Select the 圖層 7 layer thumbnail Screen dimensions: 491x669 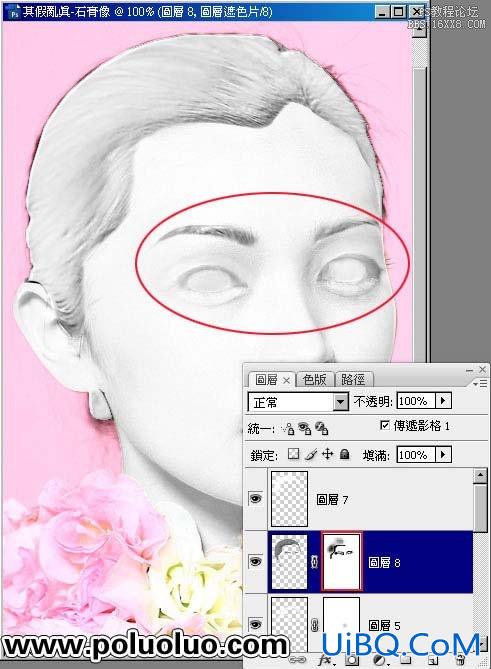click(x=290, y=498)
